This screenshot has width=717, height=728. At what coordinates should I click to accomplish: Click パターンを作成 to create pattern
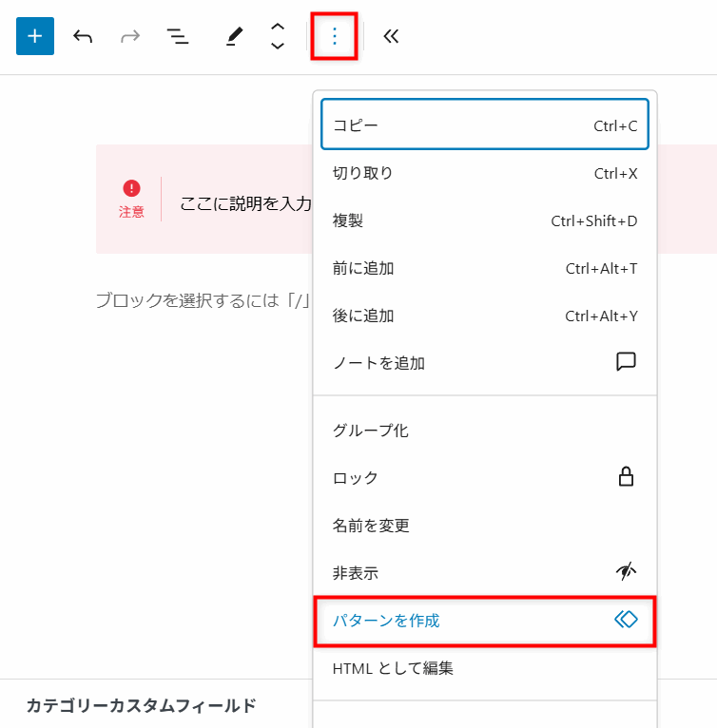pyautogui.click(x=484, y=621)
